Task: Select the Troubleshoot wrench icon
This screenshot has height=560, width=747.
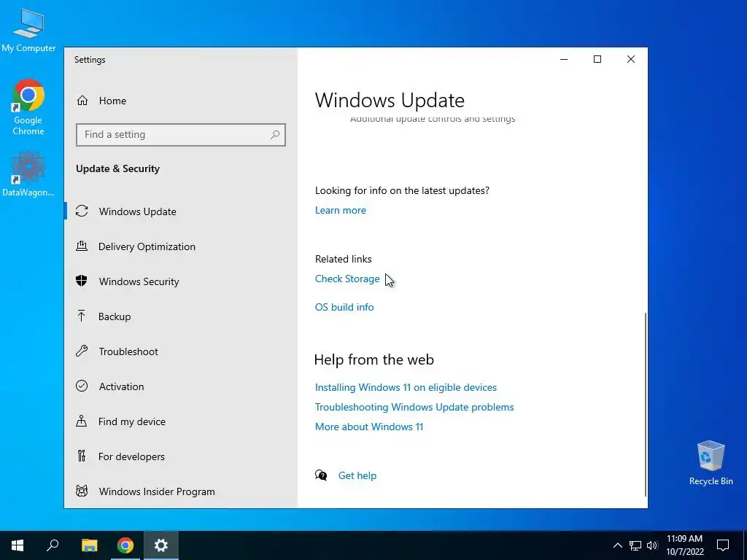Action: tap(82, 351)
